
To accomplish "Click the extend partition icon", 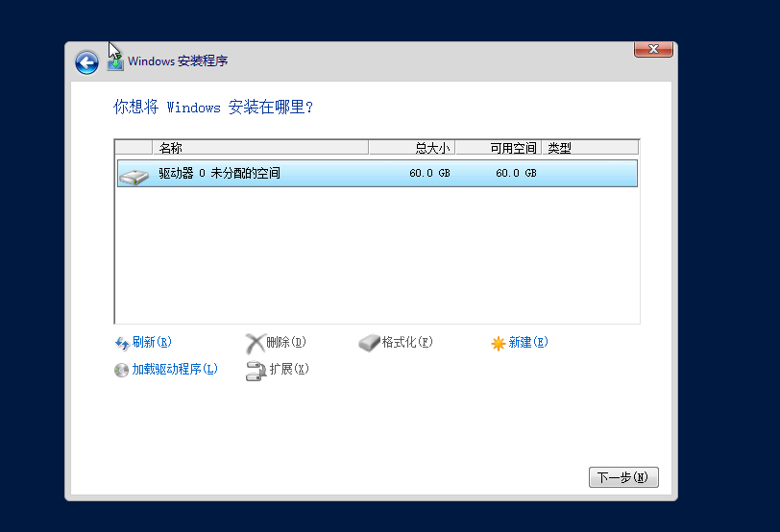I will (x=256, y=371).
